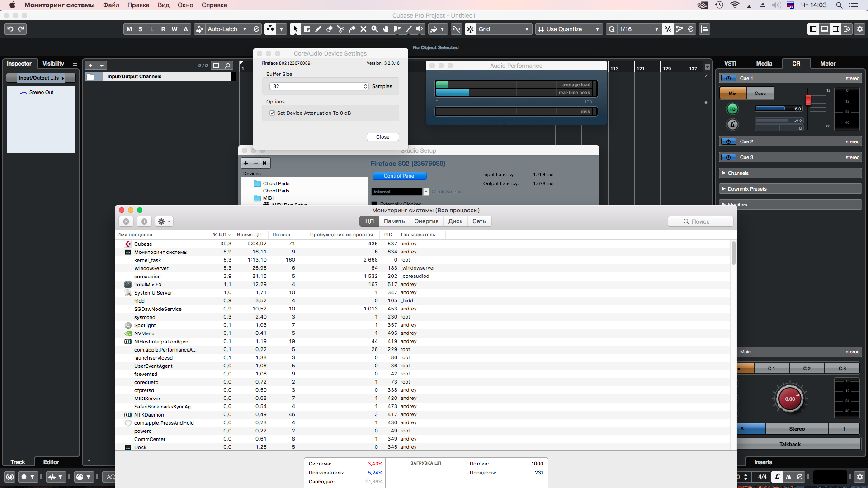Select the Line tool
Viewport: 868px width, 488px height.
(x=409, y=29)
